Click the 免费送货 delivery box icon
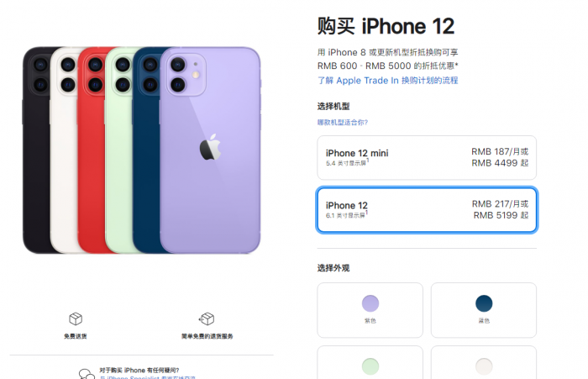This screenshot has height=379, width=588. (x=76, y=319)
